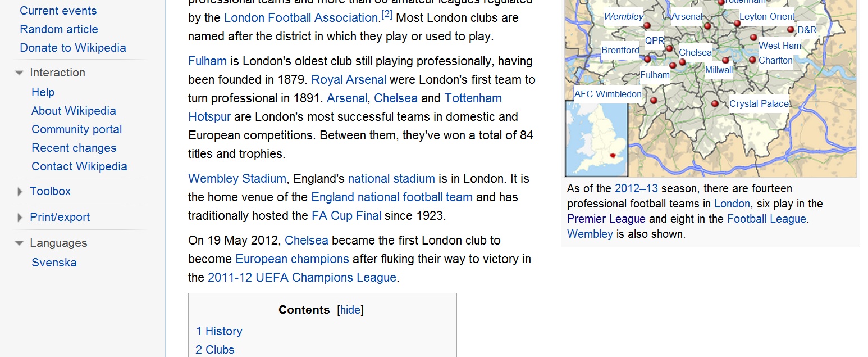The image size is (868, 357).
Task: Expand the Toolbox sidebar section
Action: click(20, 192)
